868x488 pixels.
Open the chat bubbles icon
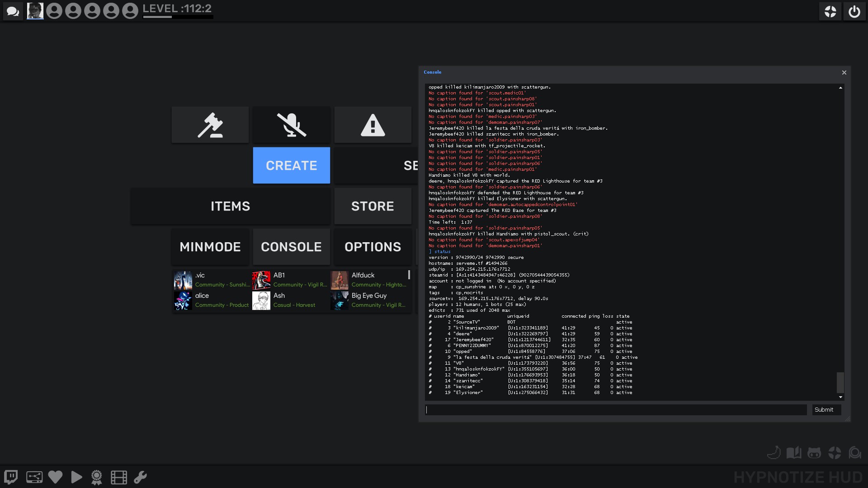[13, 11]
